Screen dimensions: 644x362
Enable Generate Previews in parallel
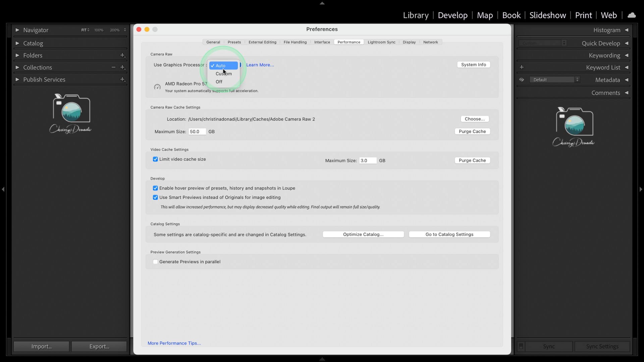click(x=155, y=262)
